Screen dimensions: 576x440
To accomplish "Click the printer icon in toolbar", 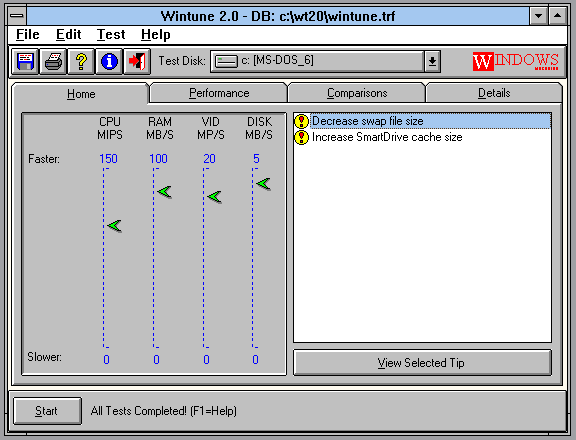I will (53, 61).
